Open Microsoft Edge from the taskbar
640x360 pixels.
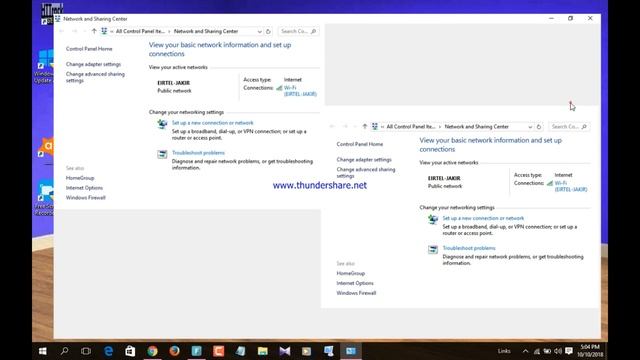[x=109, y=351]
